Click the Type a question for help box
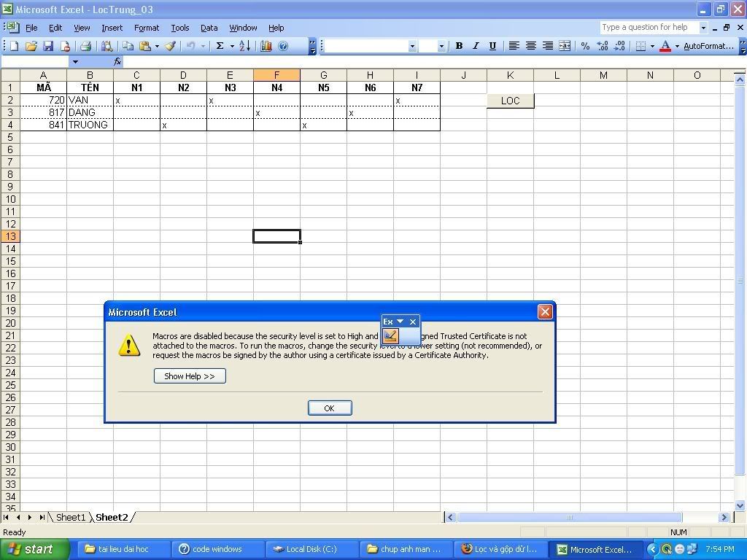This screenshot has width=747, height=560. [649, 28]
